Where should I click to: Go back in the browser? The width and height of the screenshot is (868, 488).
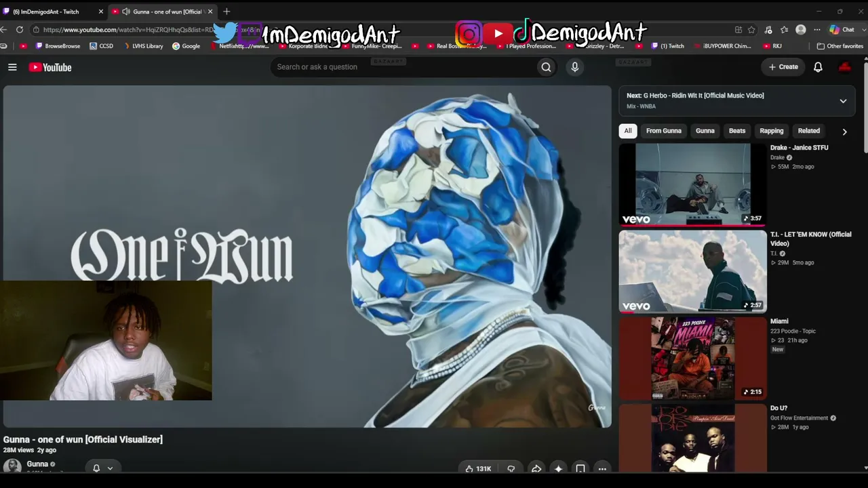(4, 30)
